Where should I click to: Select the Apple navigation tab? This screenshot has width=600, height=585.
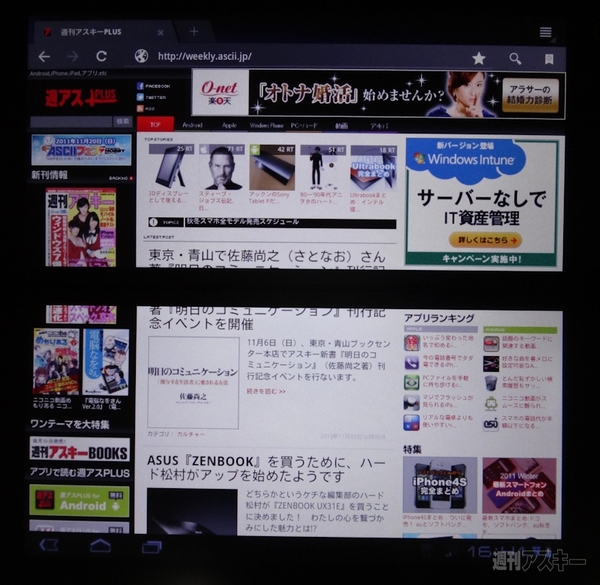tap(229, 125)
